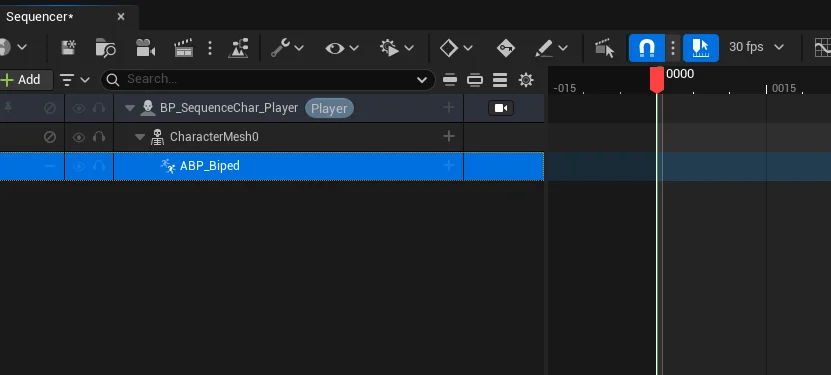Toggle the snap-to-frame ruler cursor button
The height and width of the screenshot is (375, 831).
tap(701, 48)
